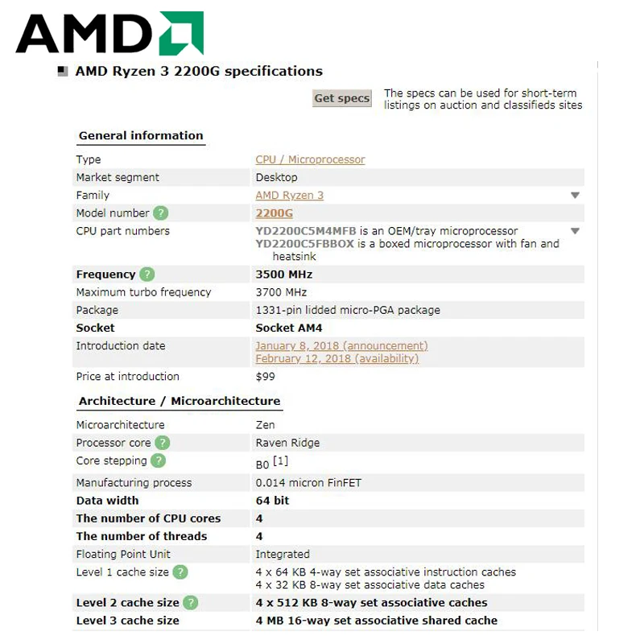The height and width of the screenshot is (644, 644).
Task: Click the YD2200C5M4MFB part number text
Action: [306, 231]
